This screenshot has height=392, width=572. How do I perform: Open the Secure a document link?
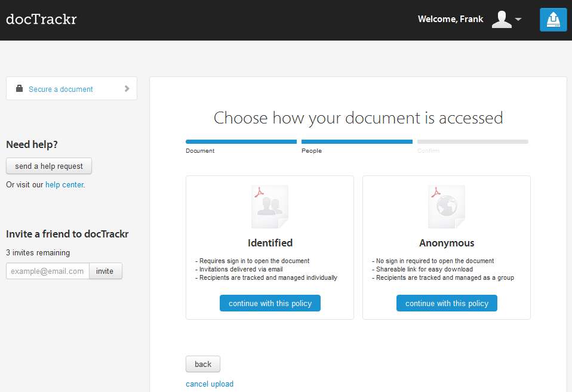[60, 89]
